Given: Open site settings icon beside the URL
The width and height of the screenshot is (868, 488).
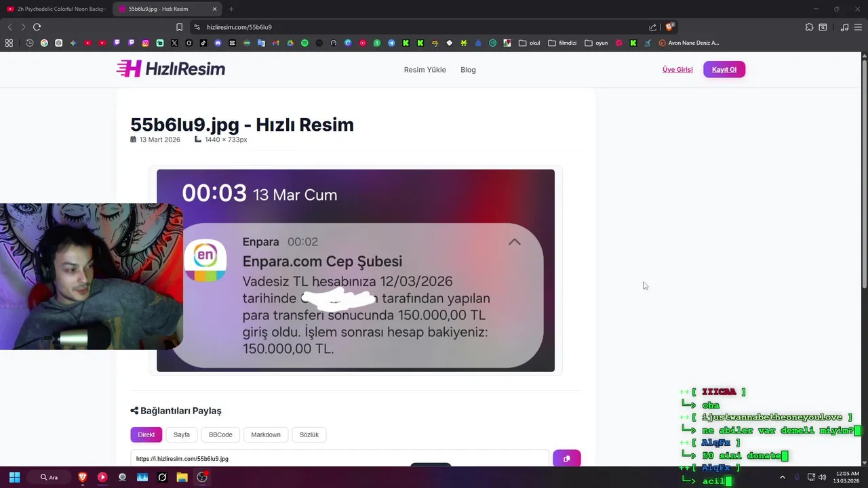Looking at the screenshot, I should (197, 27).
